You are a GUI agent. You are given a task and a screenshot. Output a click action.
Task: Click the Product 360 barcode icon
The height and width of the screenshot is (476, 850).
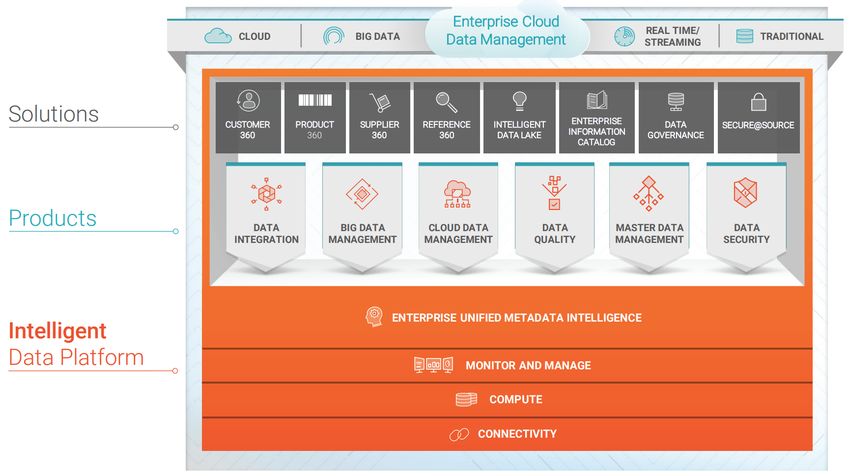[x=315, y=100]
